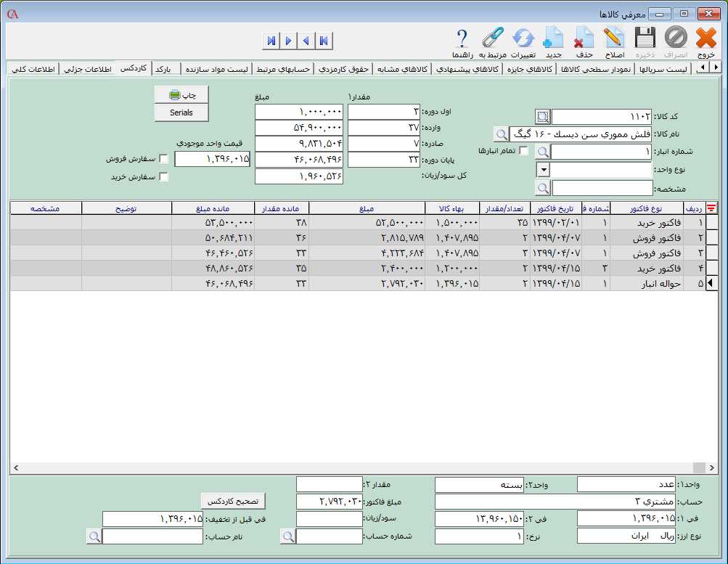The image size is (728, 564).
Task: Check the سفارش فروش checkbox
Action: point(163,159)
